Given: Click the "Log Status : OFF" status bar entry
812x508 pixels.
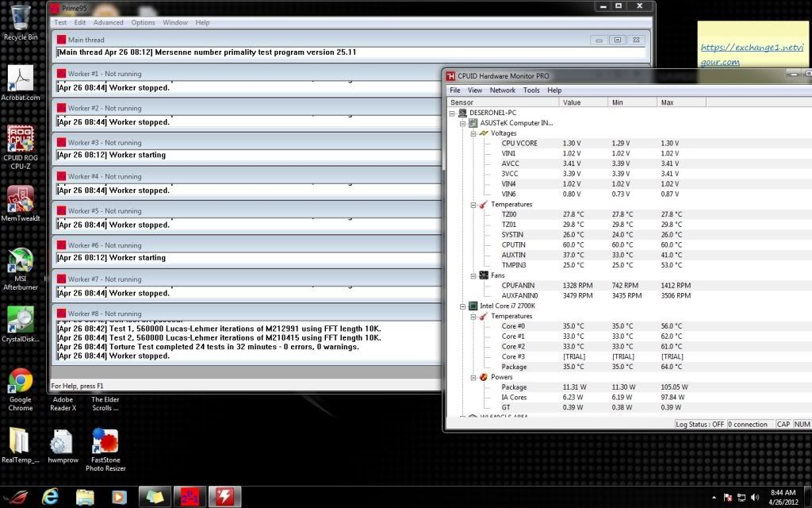Looking at the screenshot, I should click(699, 424).
